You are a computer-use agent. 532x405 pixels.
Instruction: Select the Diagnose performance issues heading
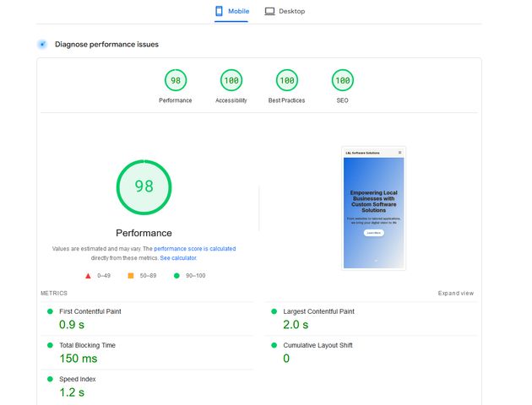pyautogui.click(x=106, y=45)
